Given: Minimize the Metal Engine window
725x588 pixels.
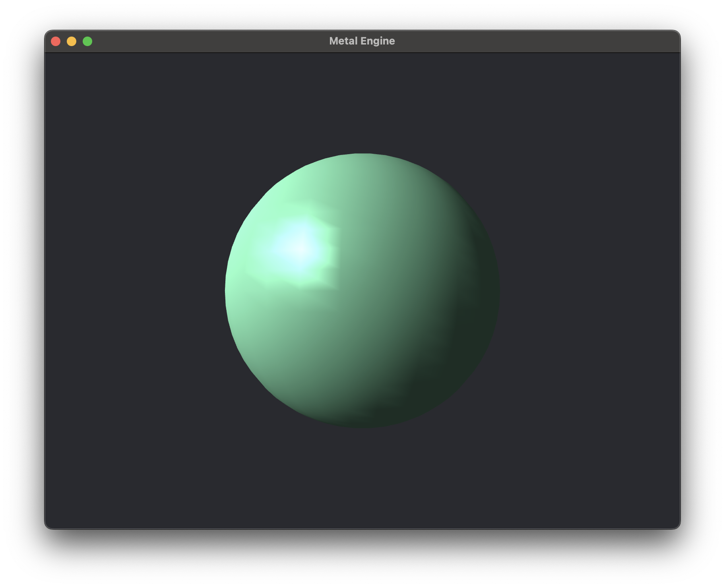Looking at the screenshot, I should pyautogui.click(x=72, y=41).
